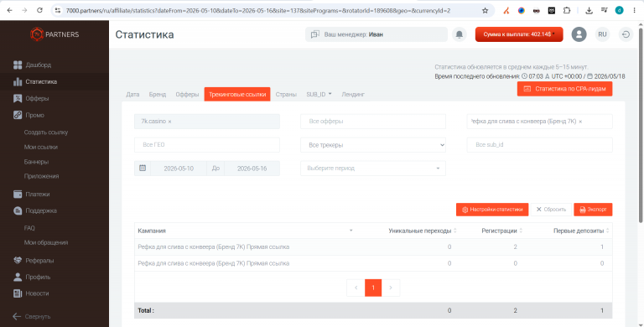Select the Трекинговые ссылки tab
644x327 pixels.
[x=237, y=94]
